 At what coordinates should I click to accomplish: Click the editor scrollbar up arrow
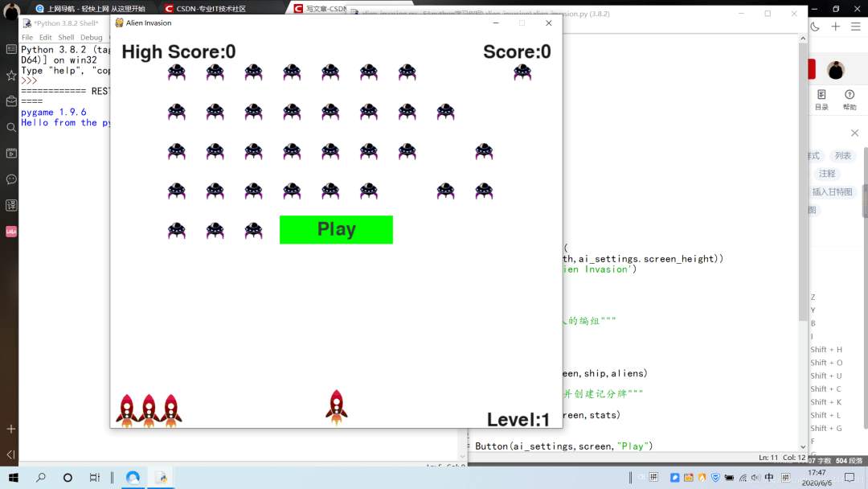tap(803, 39)
